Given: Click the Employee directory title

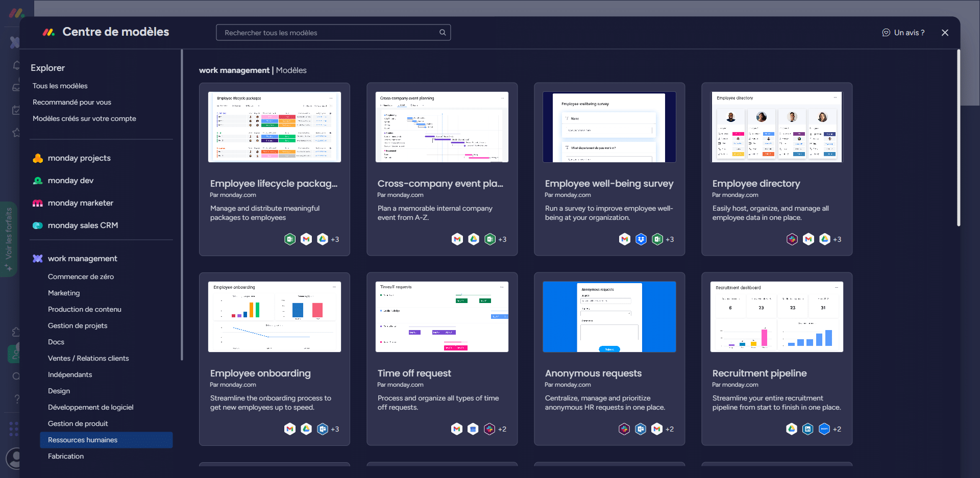Looking at the screenshot, I should click(x=756, y=184).
